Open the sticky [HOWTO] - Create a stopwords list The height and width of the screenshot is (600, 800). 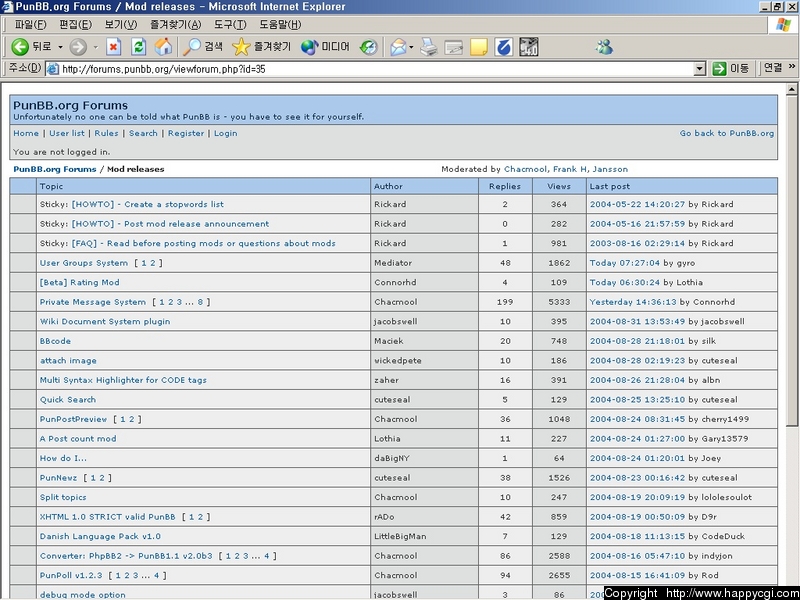pos(147,204)
